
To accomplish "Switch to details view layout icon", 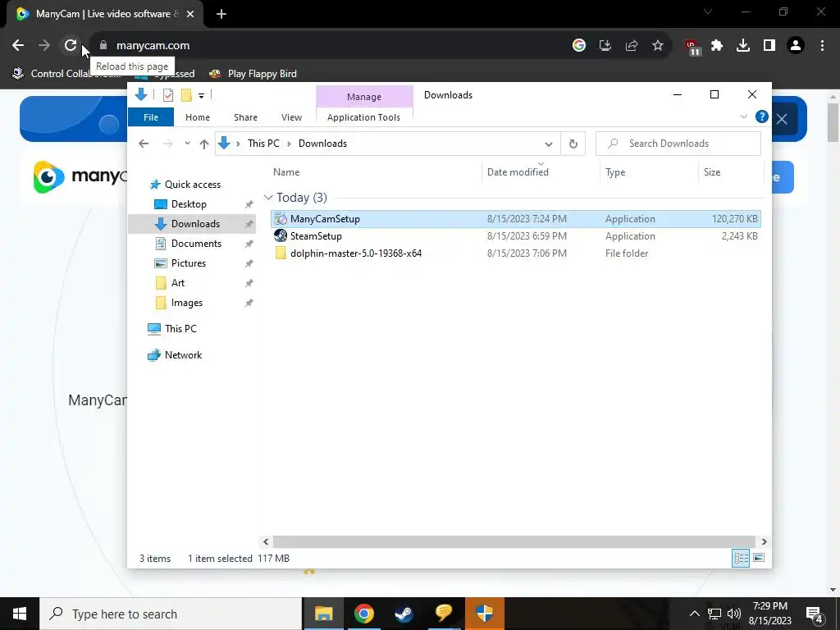I will pyautogui.click(x=741, y=558).
